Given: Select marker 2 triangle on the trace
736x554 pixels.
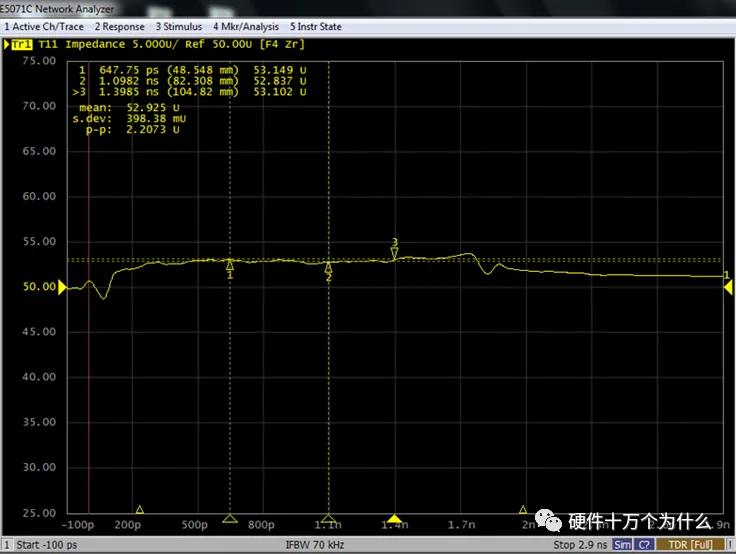Looking at the screenshot, I should [328, 267].
